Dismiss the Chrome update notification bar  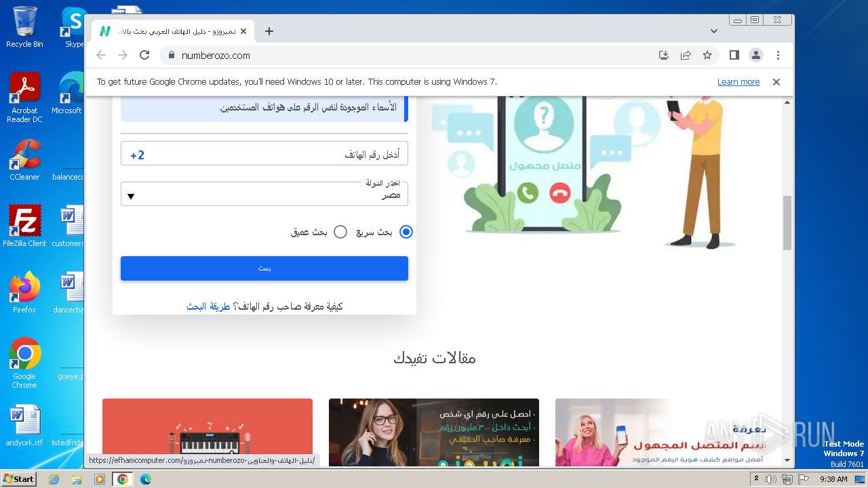pos(776,82)
